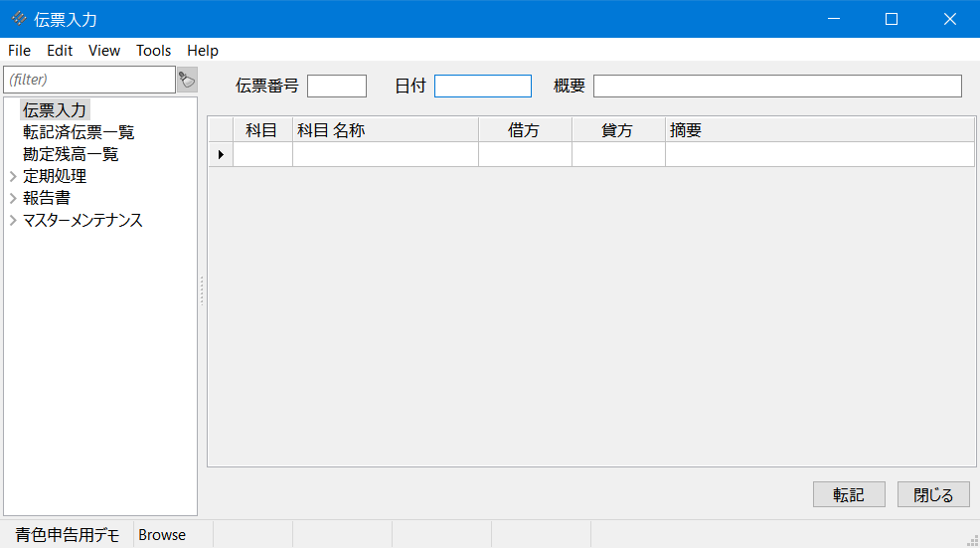
Task: Expand the 報告書 tree node
Action: 13,198
